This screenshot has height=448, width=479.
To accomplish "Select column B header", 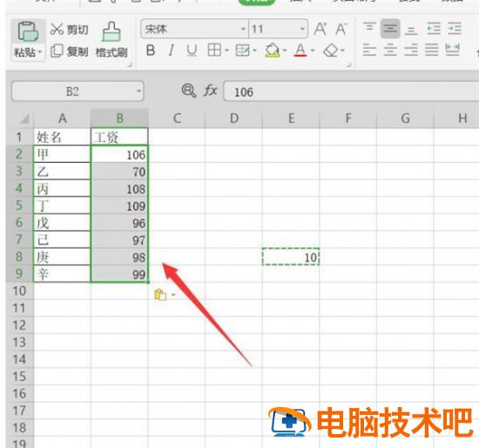I will pyautogui.click(x=119, y=118).
